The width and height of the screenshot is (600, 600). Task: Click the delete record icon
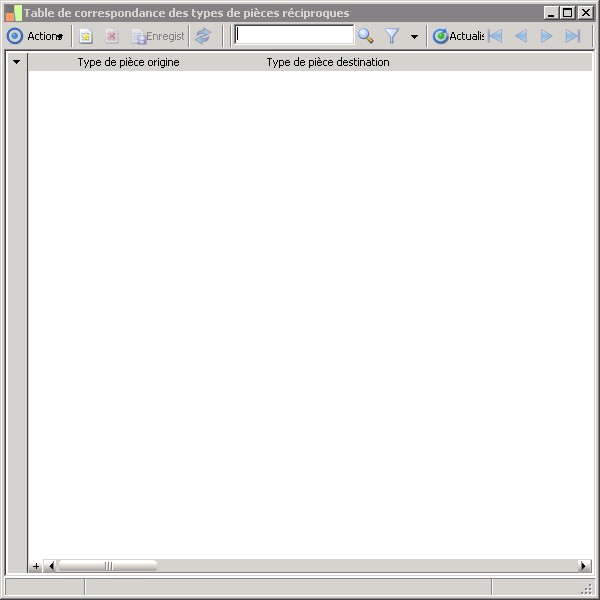pyautogui.click(x=112, y=36)
